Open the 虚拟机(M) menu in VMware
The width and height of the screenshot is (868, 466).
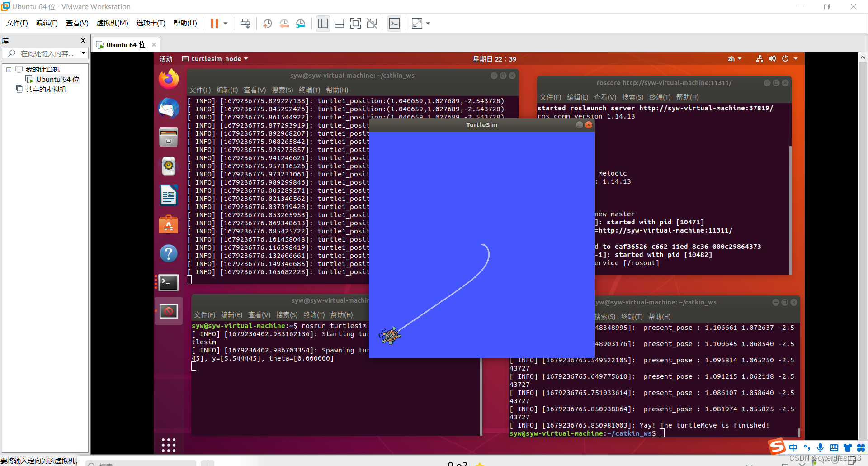pos(113,23)
